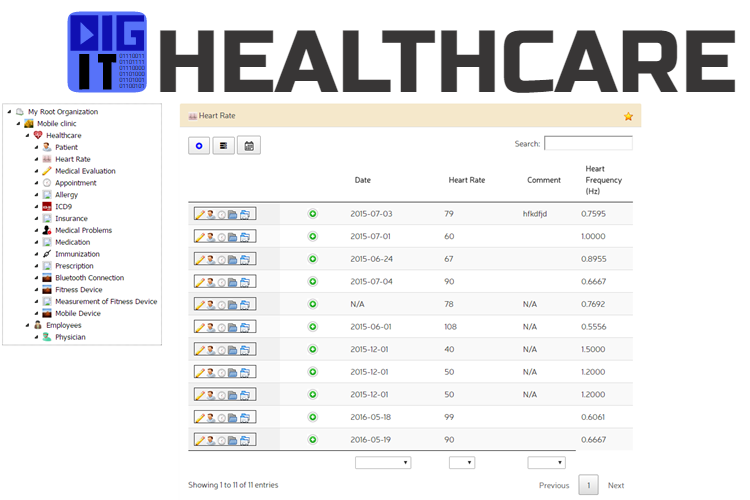Open Measurement of Fitness Device item
Viewport: 750px width, 500px height.
(106, 301)
